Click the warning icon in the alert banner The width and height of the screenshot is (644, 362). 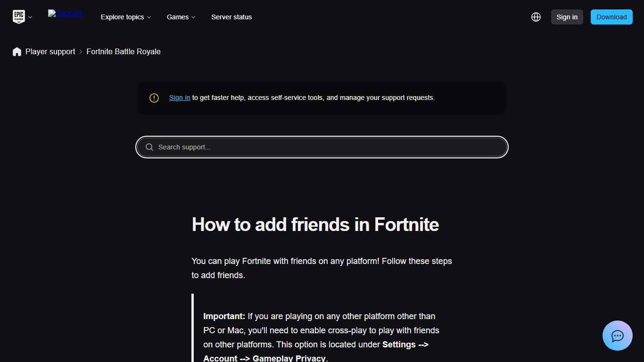[154, 98]
